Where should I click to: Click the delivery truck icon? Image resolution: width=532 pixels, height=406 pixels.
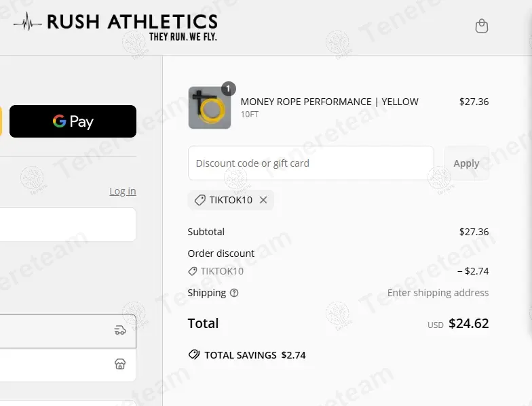pos(120,330)
